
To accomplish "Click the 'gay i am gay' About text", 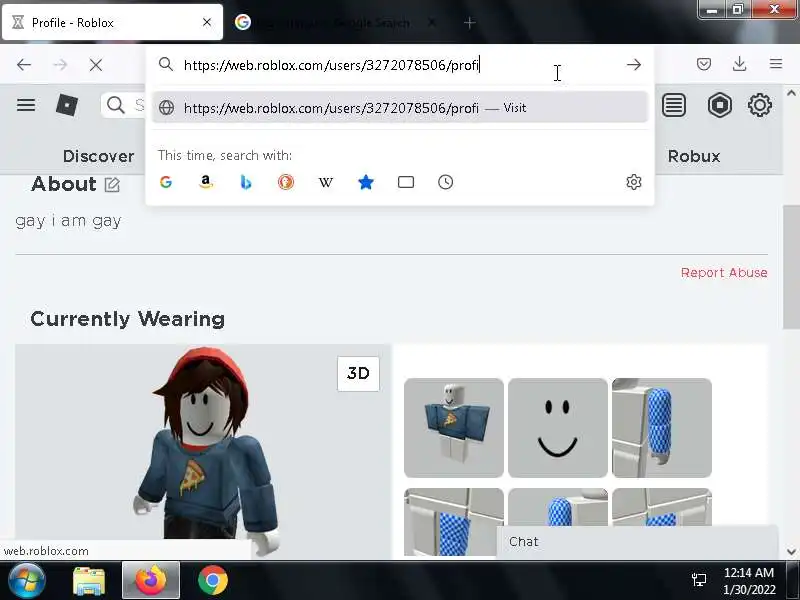I will click(68, 221).
